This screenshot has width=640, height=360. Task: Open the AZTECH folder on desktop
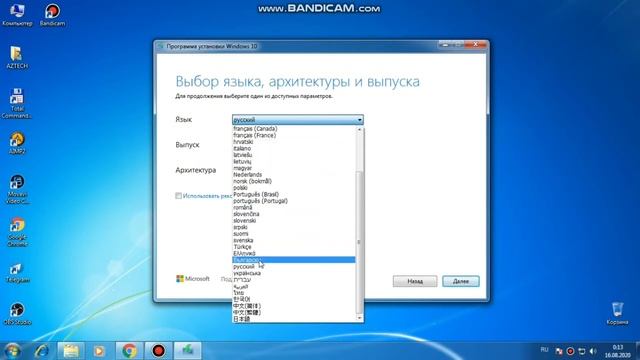click(x=17, y=57)
